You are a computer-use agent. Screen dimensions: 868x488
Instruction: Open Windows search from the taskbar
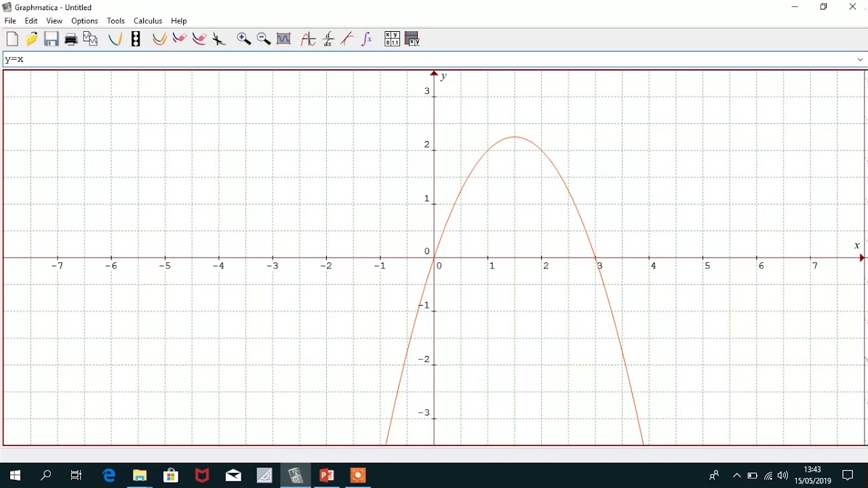[x=46, y=475]
